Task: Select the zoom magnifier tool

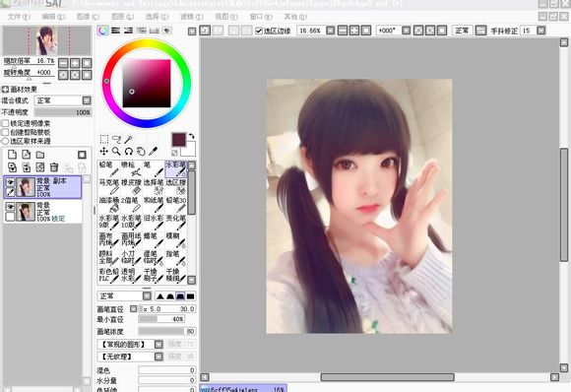Action: pyautogui.click(x=116, y=152)
